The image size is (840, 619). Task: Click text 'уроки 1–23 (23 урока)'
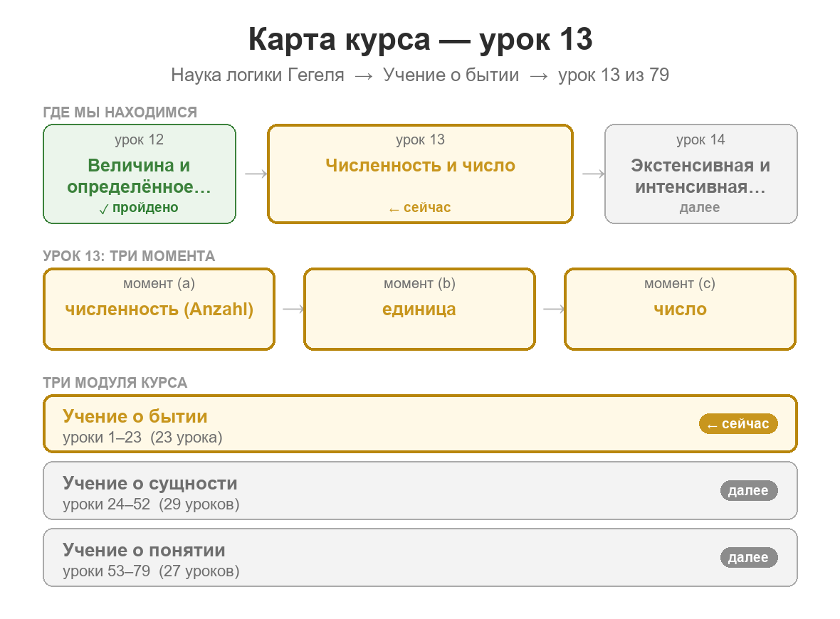[x=142, y=438]
